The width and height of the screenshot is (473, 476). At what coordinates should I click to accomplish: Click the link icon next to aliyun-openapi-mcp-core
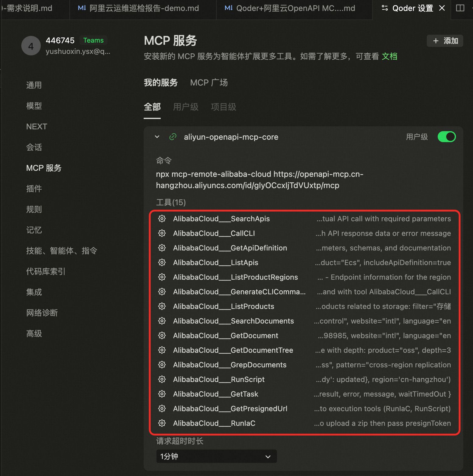173,137
